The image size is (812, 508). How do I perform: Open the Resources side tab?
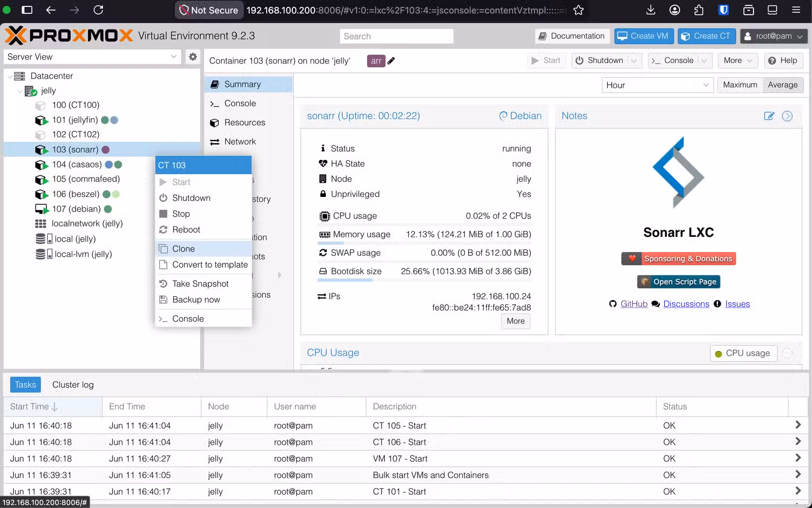point(248,123)
